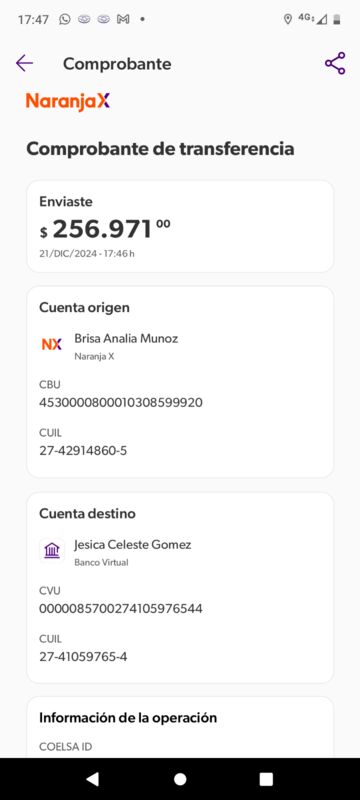This screenshot has width=360, height=800.
Task: Tap the Android recent apps square button
Action: coord(267,779)
